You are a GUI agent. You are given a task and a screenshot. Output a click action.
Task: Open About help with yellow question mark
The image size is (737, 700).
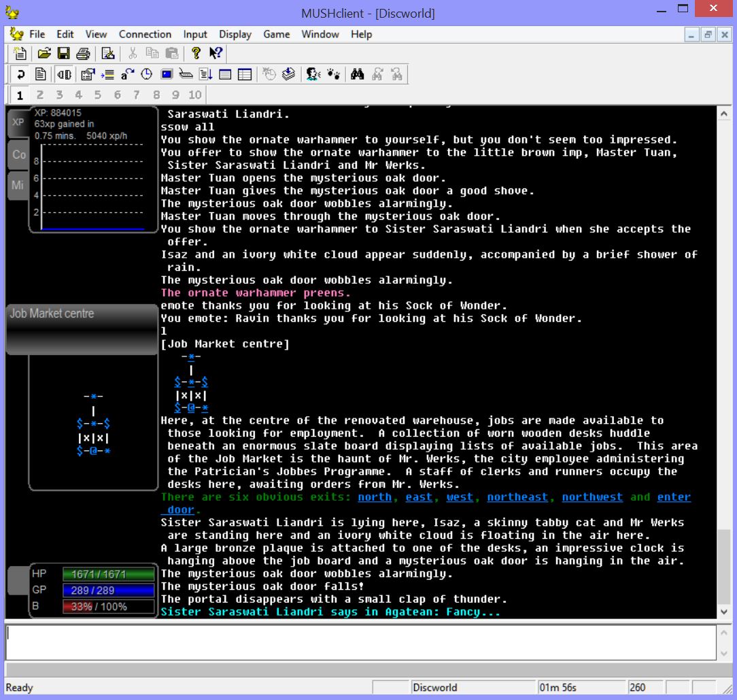click(196, 53)
